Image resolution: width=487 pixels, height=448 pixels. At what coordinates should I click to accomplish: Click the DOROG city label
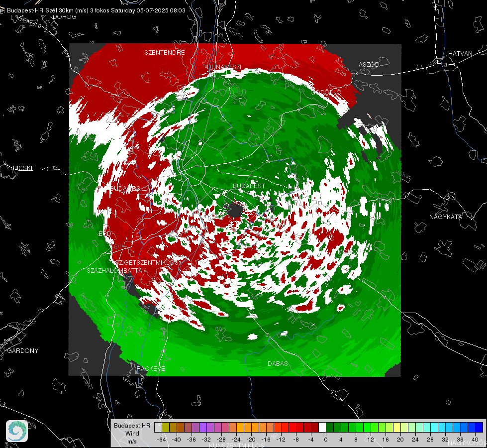click(x=65, y=17)
